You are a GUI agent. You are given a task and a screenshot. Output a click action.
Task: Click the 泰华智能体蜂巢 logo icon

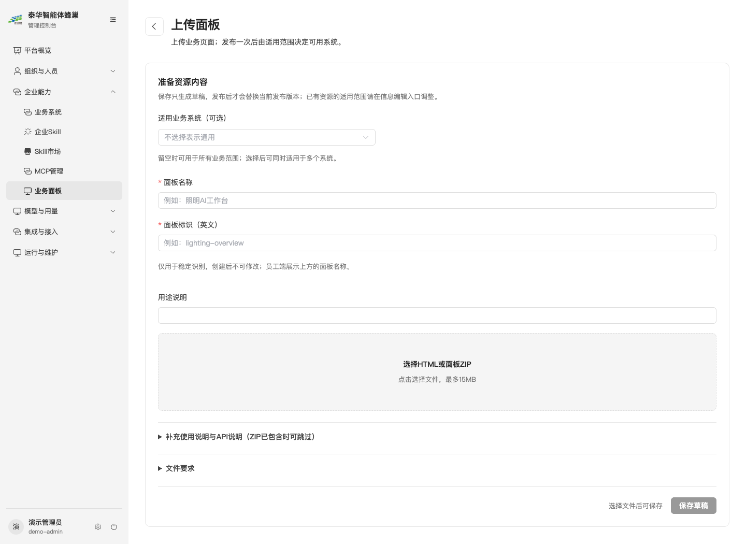15,20
